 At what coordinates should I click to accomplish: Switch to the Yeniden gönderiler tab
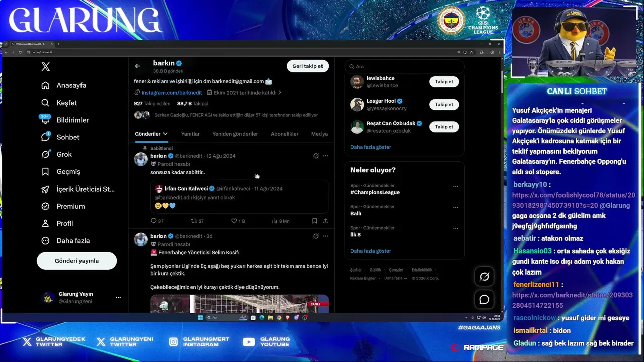click(x=235, y=134)
